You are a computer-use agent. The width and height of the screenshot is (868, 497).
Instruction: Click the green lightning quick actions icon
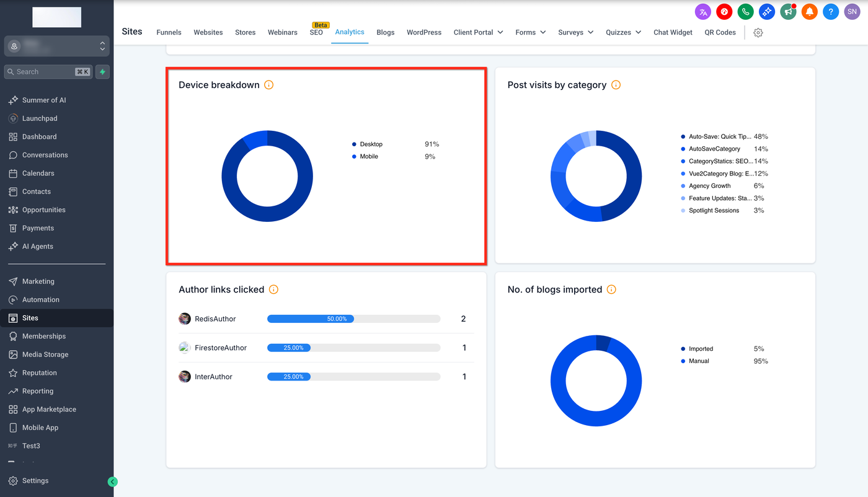pyautogui.click(x=102, y=72)
